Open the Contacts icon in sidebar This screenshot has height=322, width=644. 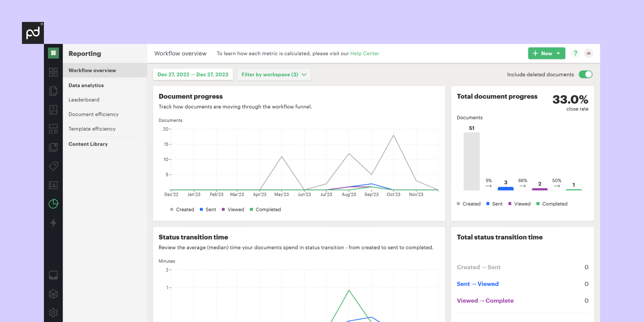tap(53, 185)
